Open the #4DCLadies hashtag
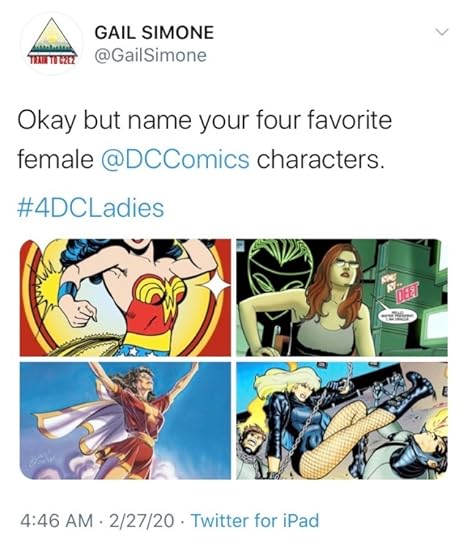Image resolution: width=468 pixels, height=540 pixels. click(91, 208)
